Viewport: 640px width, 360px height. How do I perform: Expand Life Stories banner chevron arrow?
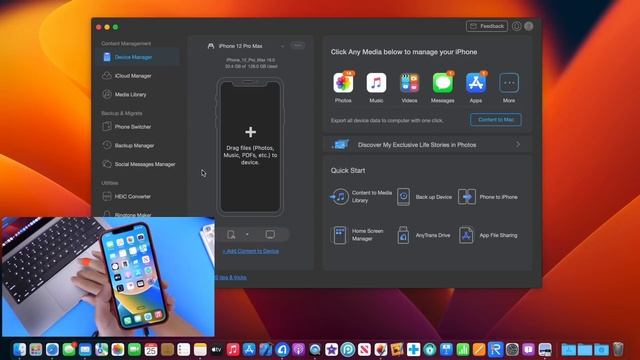518,144
